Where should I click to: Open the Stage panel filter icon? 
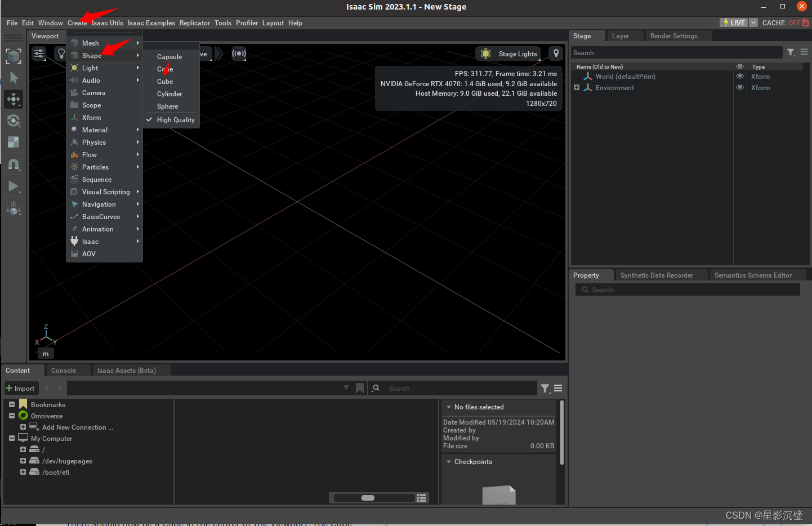[x=791, y=52]
